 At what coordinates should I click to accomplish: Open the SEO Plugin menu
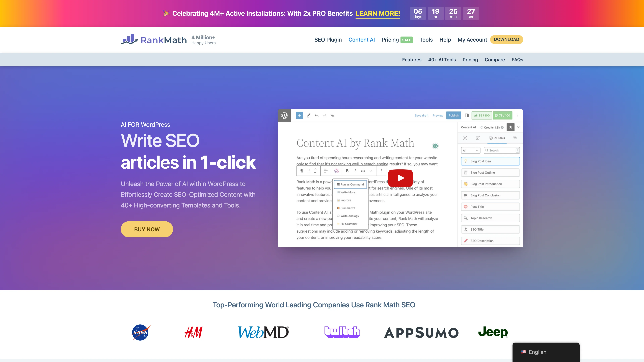pos(328,40)
